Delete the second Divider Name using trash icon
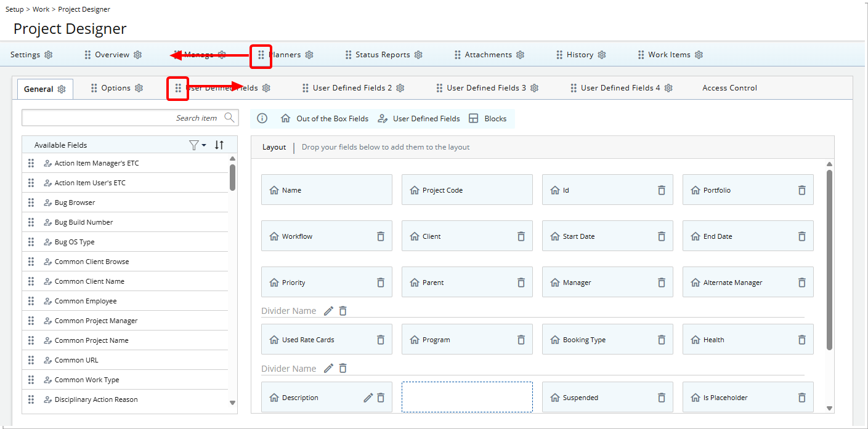This screenshot has height=429, width=868. coord(343,368)
